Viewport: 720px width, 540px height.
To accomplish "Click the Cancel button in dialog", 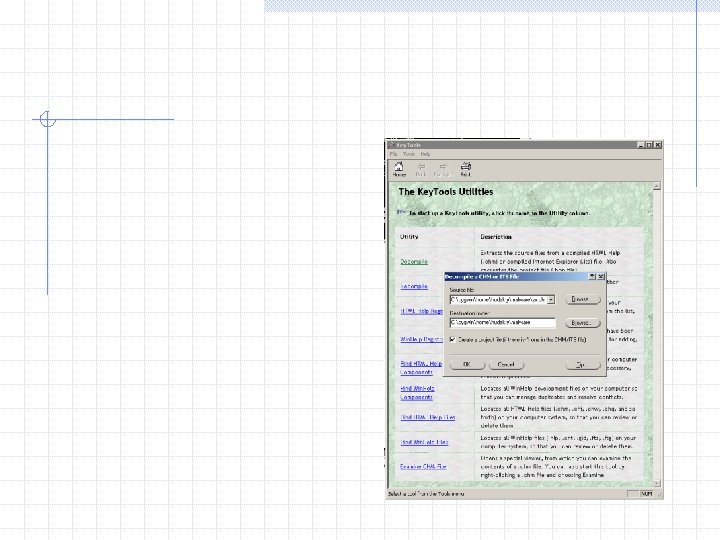I will (x=506, y=365).
